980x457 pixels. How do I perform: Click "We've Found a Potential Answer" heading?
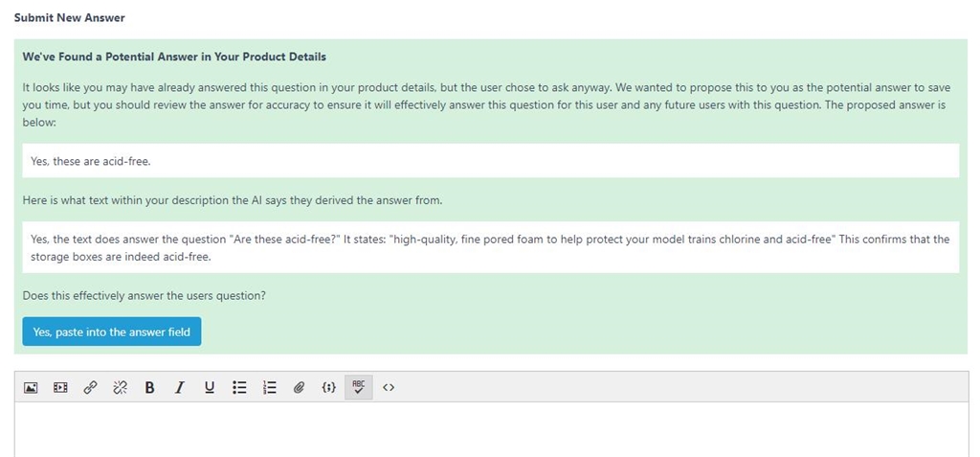pyautogui.click(x=174, y=57)
